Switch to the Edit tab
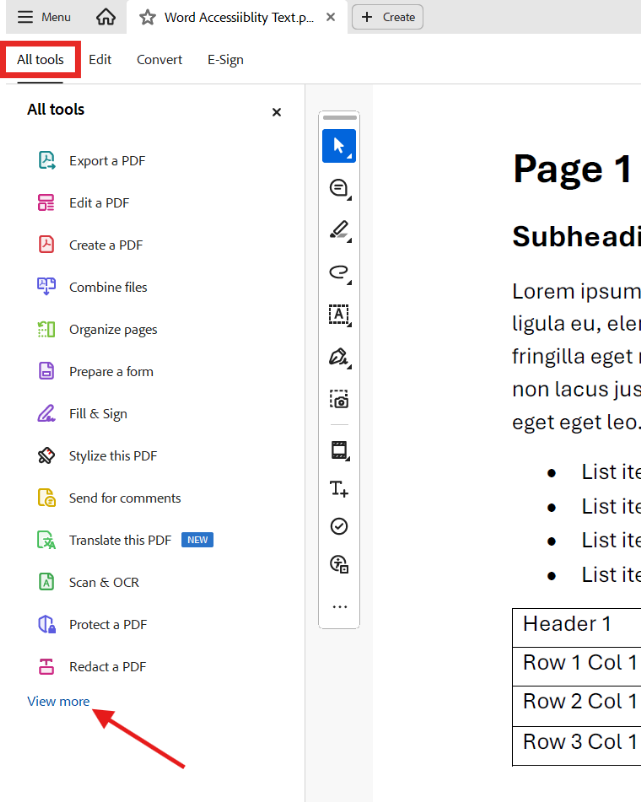The width and height of the screenshot is (641, 802). [100, 60]
